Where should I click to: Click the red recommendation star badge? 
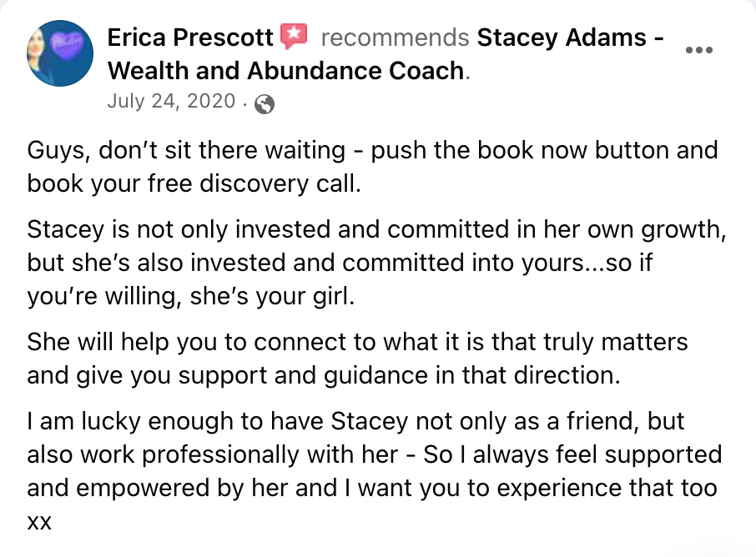coord(294,36)
